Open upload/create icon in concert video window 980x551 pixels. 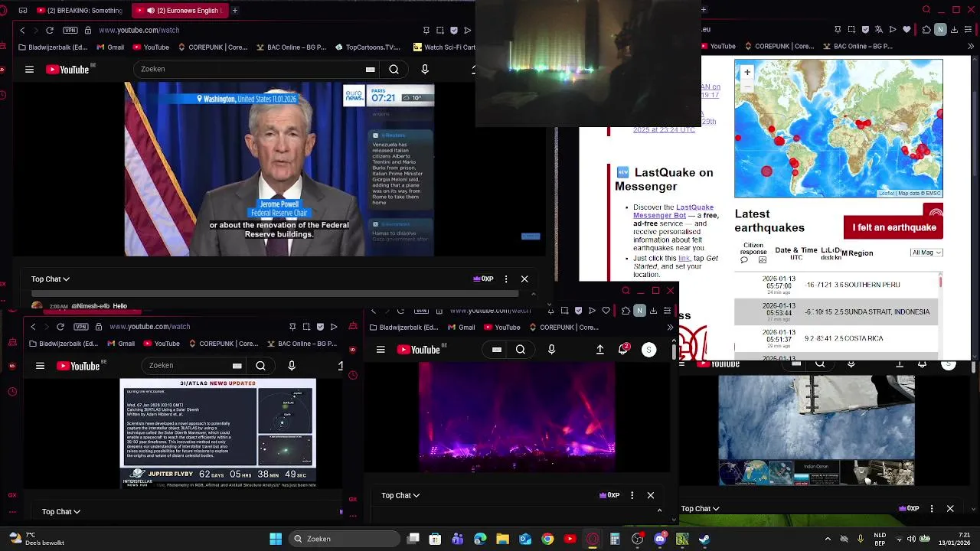[600, 350]
